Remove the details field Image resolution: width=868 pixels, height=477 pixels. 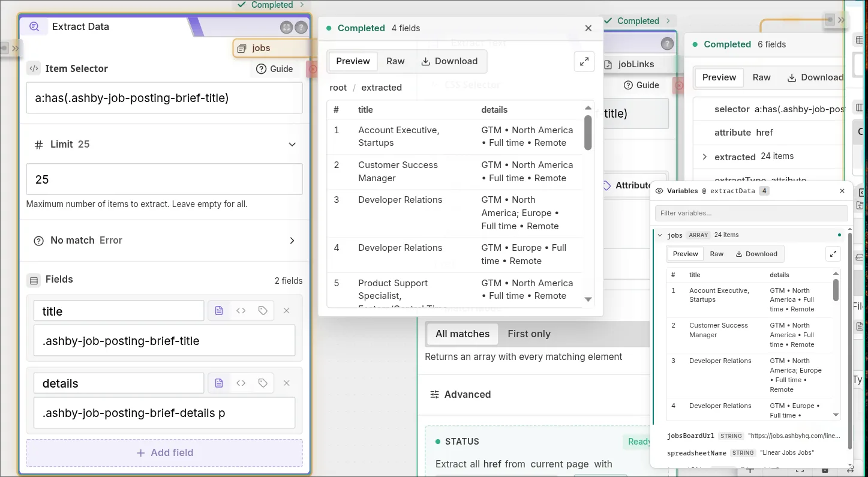[287, 383]
